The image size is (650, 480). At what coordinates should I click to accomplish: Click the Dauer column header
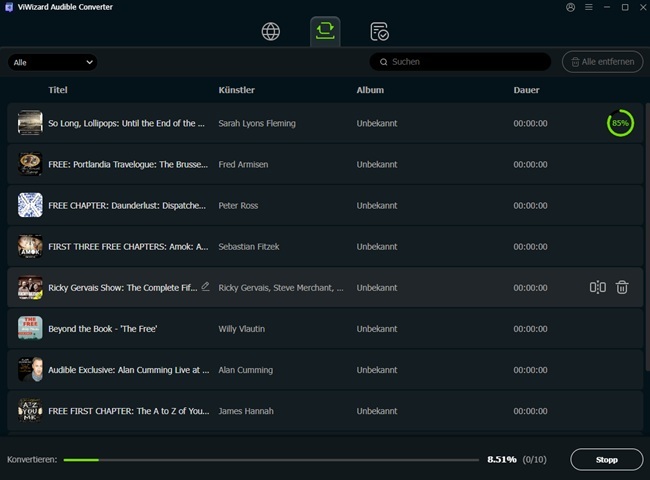[526, 90]
